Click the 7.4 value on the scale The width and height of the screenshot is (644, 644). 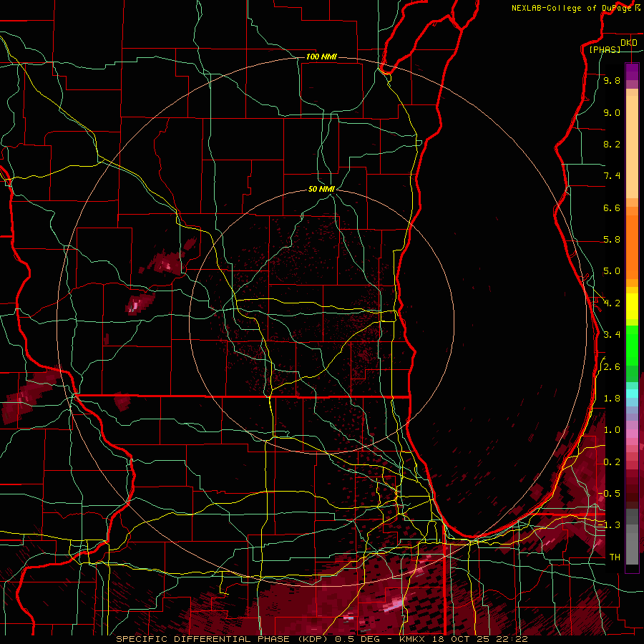click(x=612, y=176)
